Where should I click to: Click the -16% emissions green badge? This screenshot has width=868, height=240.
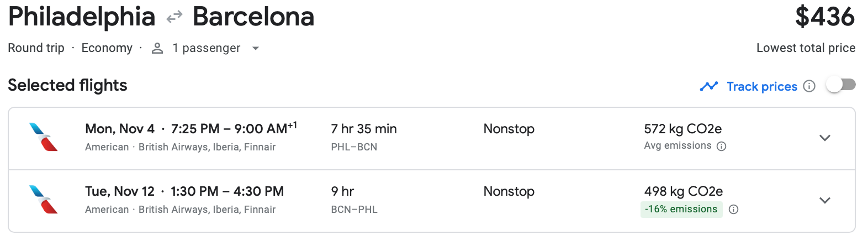click(x=681, y=210)
